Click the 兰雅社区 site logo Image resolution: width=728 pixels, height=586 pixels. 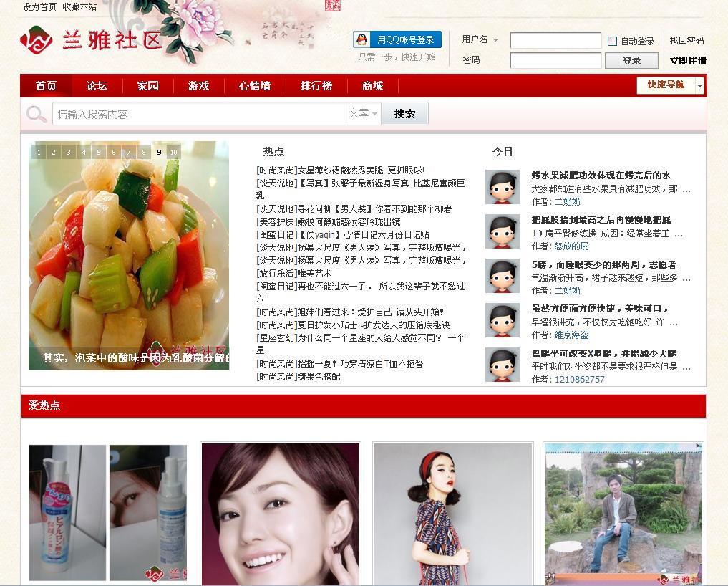coord(91,40)
